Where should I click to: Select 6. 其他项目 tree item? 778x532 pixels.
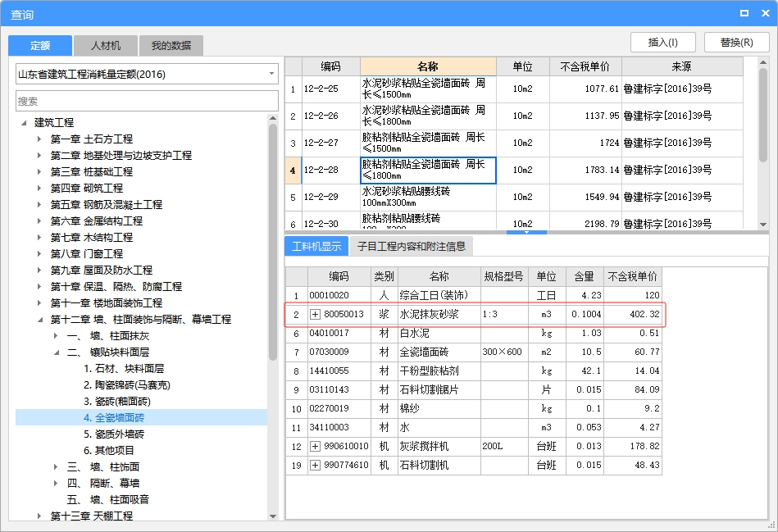pyautogui.click(x=109, y=451)
